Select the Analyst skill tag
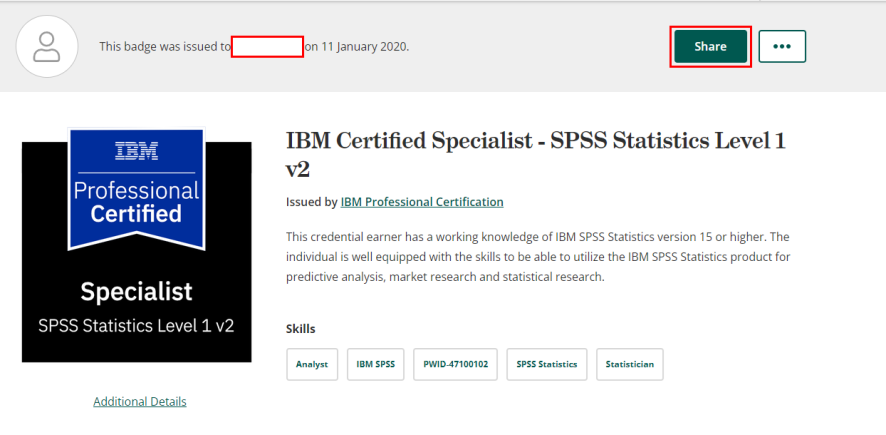This screenshot has width=886, height=435. point(312,364)
